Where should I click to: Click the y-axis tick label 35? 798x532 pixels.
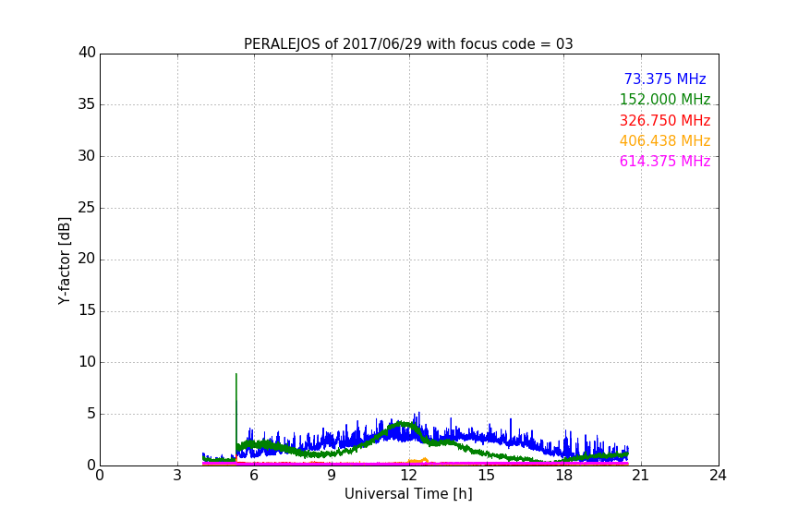[x=87, y=104]
